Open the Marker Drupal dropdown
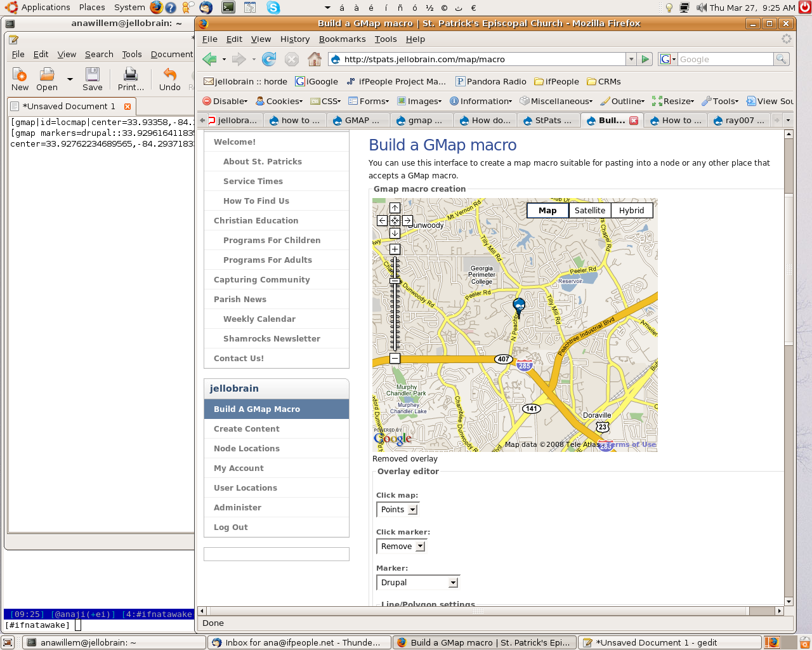This screenshot has height=650, width=812. coord(417,583)
